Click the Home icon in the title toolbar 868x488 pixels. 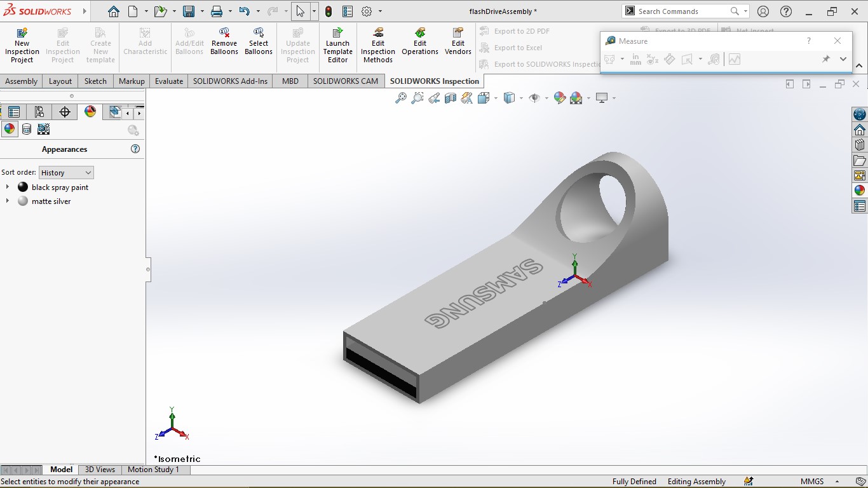pyautogui.click(x=113, y=11)
